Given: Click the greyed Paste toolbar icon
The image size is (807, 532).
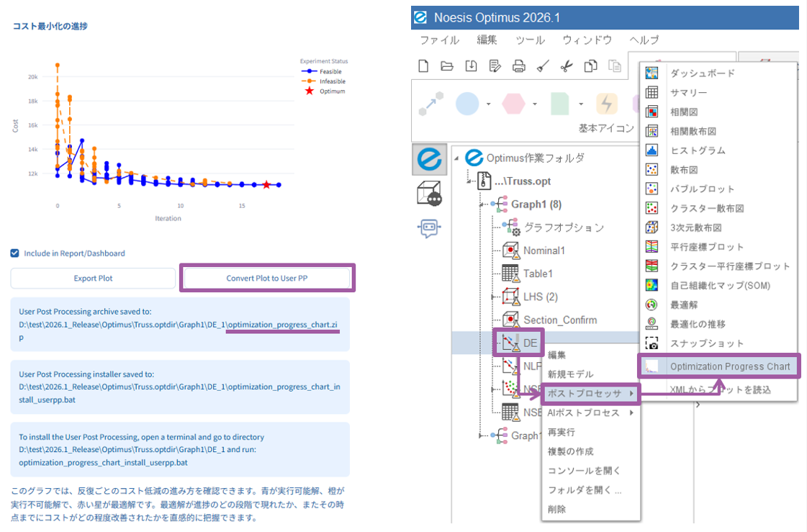Looking at the screenshot, I should [615, 66].
